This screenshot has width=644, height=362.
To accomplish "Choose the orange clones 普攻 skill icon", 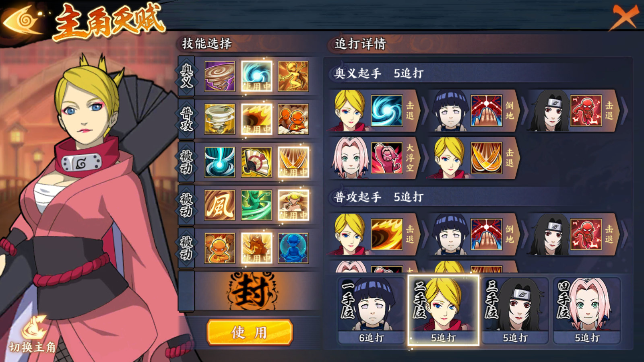I will [293, 119].
